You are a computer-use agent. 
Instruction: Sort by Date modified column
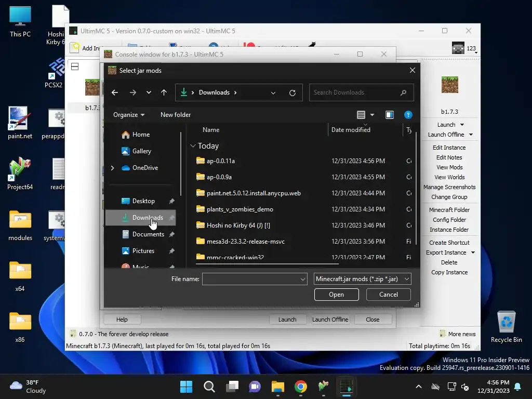[x=351, y=129]
